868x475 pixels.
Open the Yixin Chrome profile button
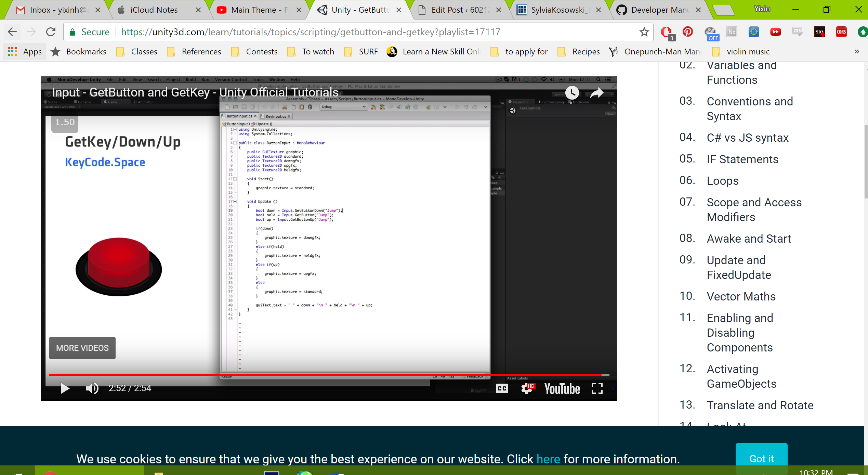[x=762, y=9]
